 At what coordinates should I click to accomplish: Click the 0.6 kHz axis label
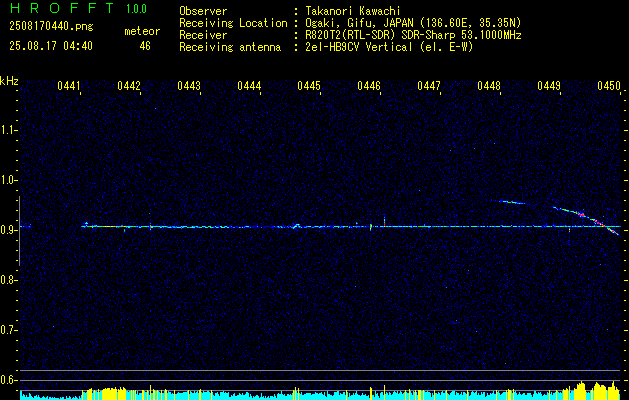tap(8, 380)
